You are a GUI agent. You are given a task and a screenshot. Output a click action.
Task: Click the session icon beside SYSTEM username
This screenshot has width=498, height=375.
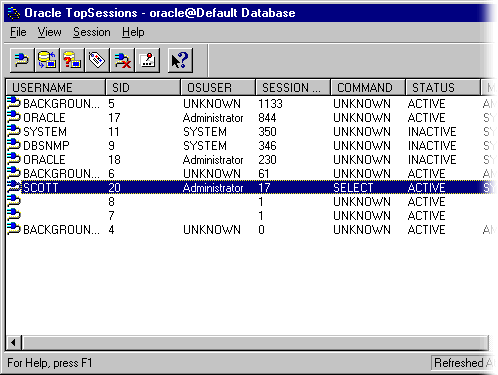[14, 131]
